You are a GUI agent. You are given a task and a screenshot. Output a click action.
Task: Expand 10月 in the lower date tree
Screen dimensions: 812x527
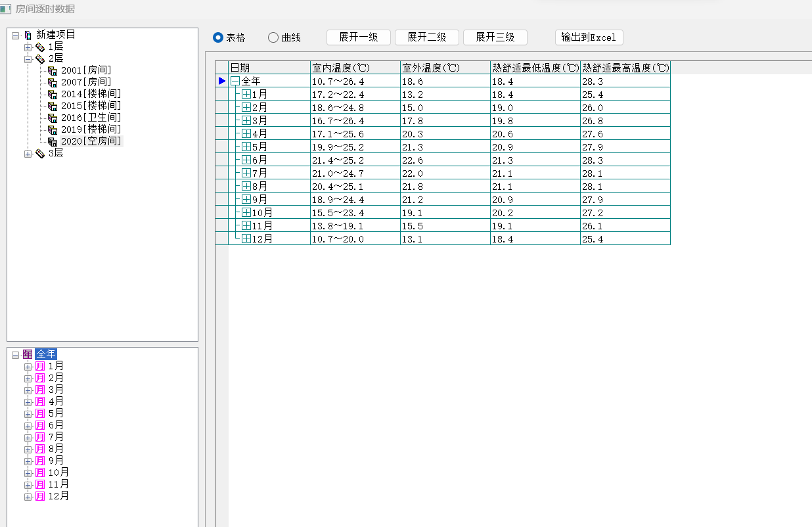point(28,473)
